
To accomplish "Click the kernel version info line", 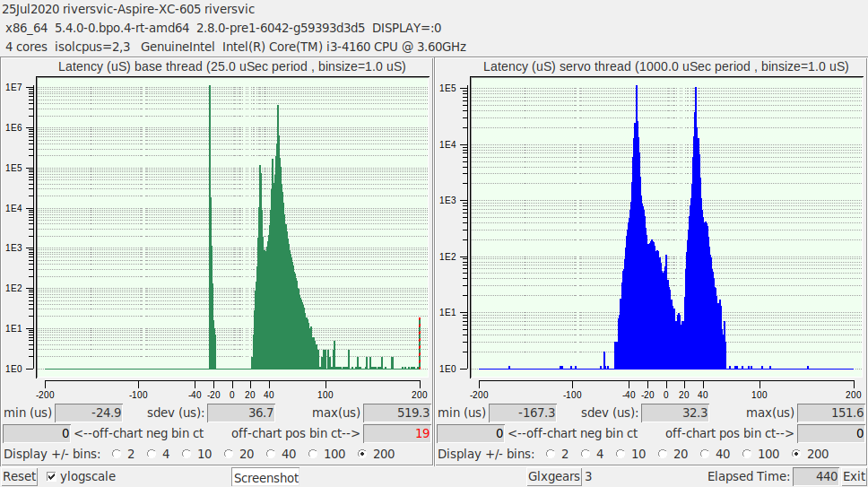I will [223, 28].
